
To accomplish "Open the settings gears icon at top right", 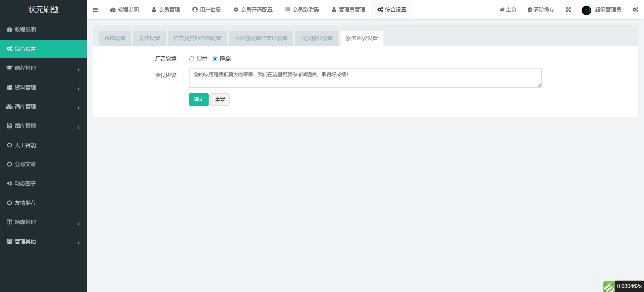I will pos(636,9).
